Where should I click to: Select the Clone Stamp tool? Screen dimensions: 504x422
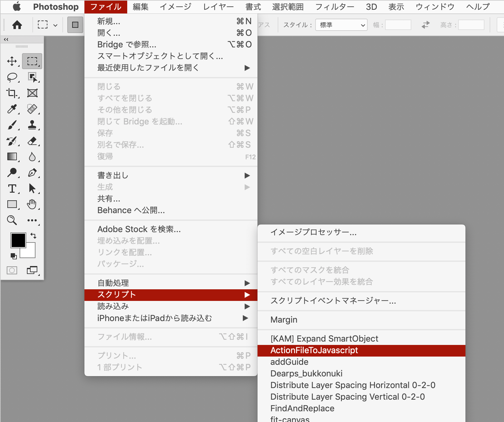[32, 125]
